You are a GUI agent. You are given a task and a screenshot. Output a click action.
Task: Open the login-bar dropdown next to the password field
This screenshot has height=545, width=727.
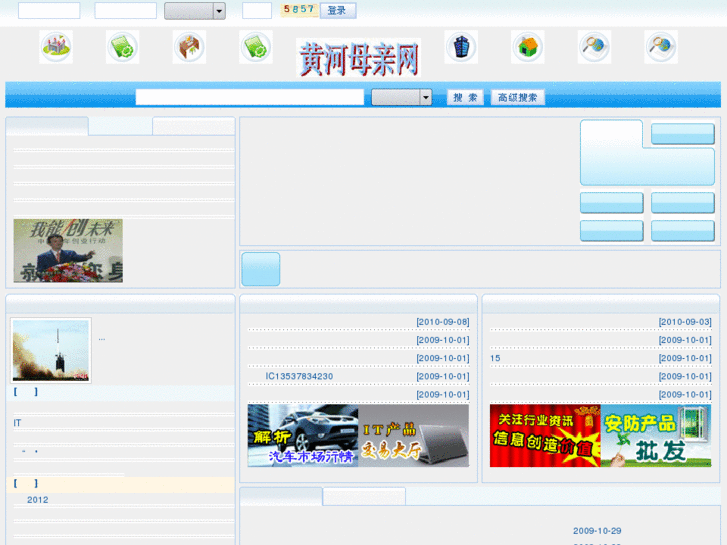(195, 11)
